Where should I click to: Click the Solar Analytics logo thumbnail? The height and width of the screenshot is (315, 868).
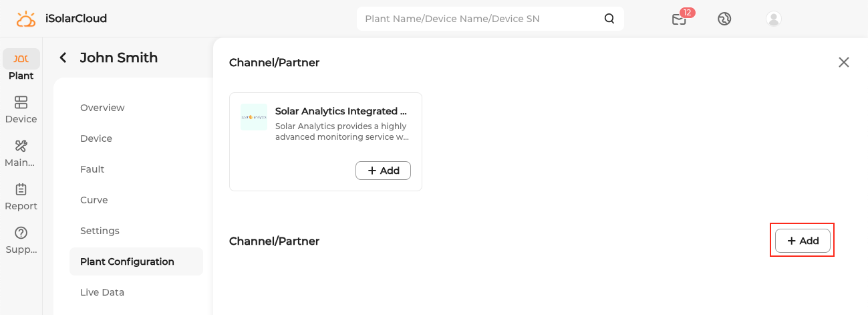point(254,117)
